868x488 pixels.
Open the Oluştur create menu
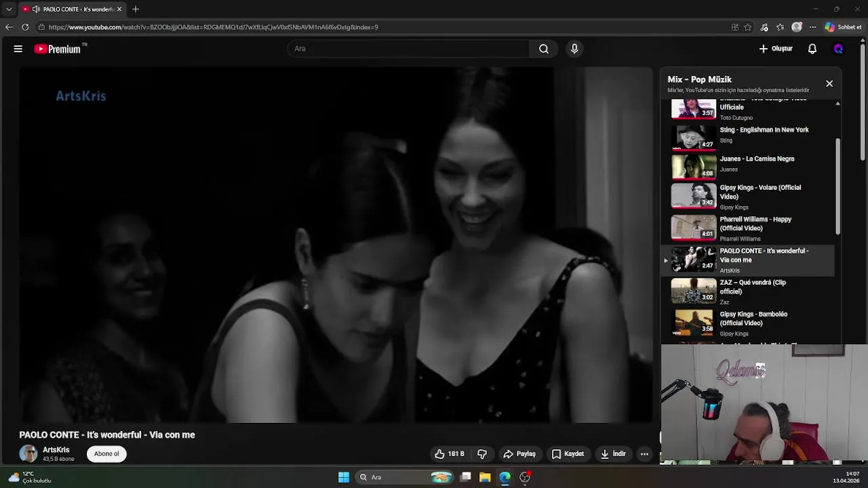[x=776, y=49]
